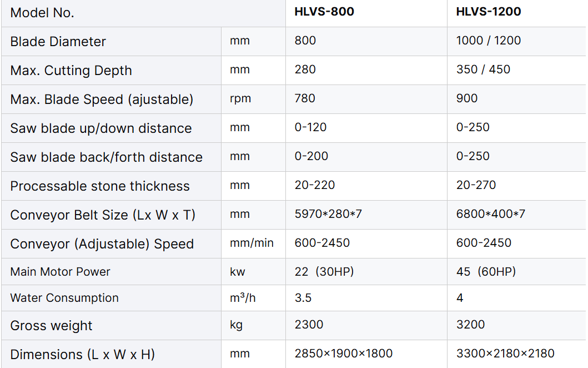Click the HLVS-1200 column header
This screenshot has height=368, width=588.
point(489,12)
